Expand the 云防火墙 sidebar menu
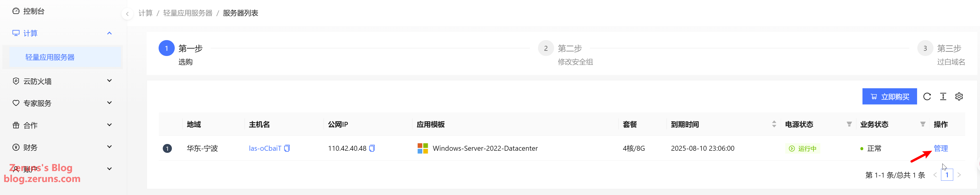 click(x=109, y=81)
